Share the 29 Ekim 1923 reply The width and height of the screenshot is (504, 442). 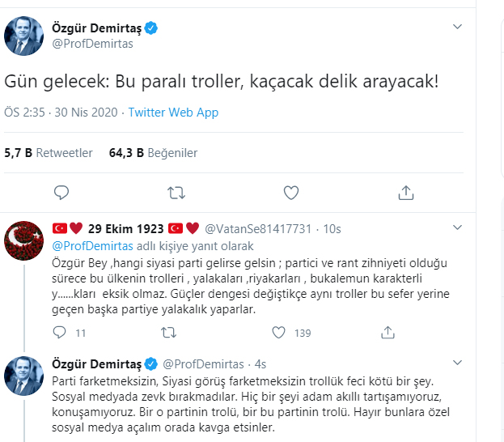coord(387,332)
